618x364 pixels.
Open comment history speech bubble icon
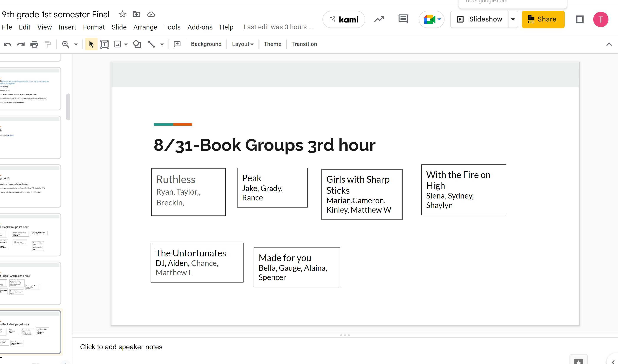403,19
